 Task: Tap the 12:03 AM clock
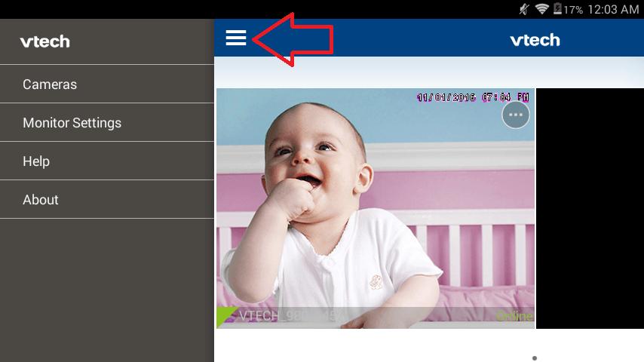[613, 10]
